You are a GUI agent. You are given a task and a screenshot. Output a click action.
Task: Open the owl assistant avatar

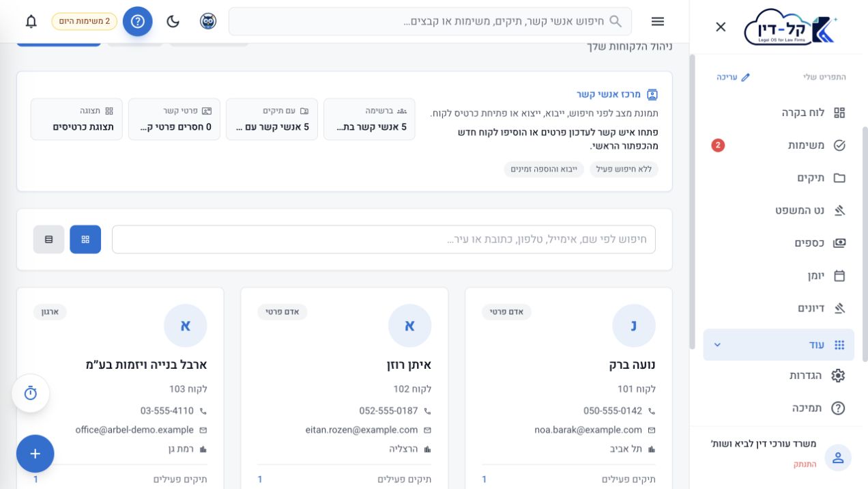[208, 21]
